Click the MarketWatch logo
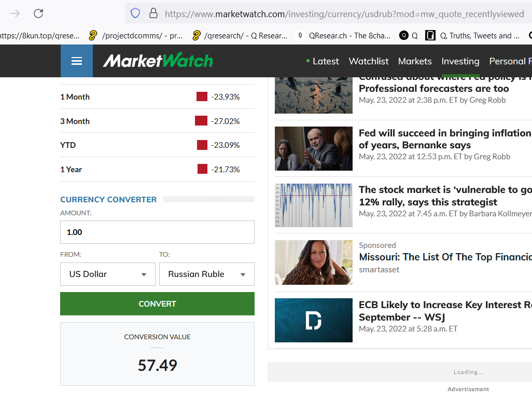This screenshot has height=402, width=532. (x=158, y=61)
